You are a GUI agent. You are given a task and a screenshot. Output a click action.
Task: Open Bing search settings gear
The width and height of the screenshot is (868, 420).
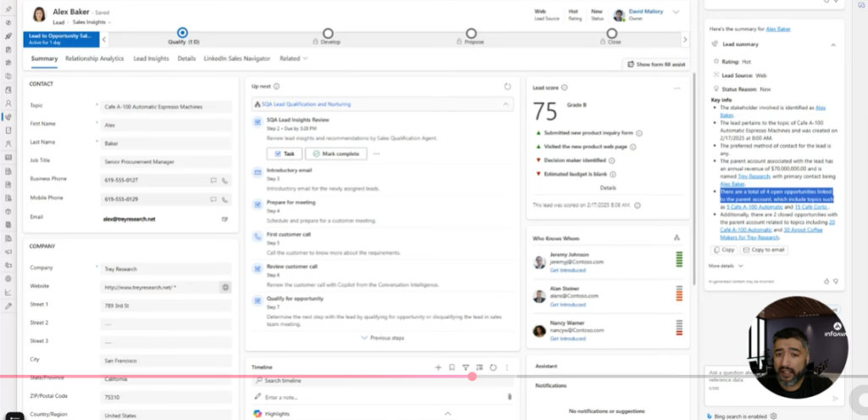[773, 416]
